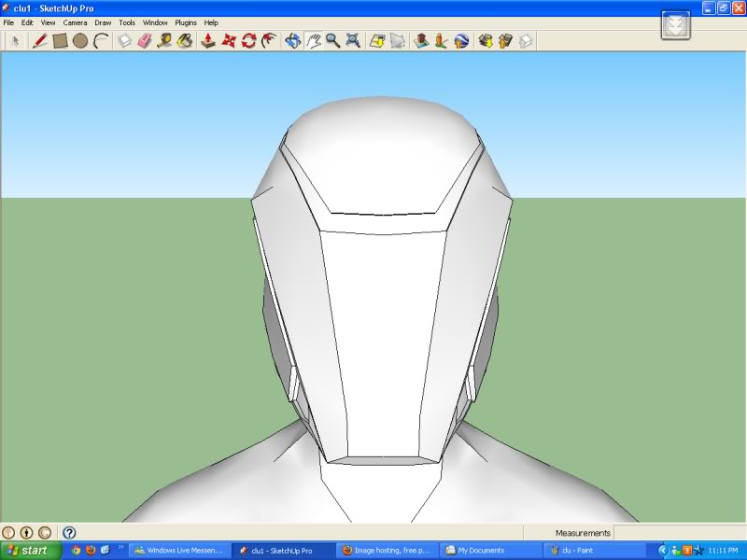Click the 11:11 PM taskbar clock
747x560 pixels.
[723, 551]
